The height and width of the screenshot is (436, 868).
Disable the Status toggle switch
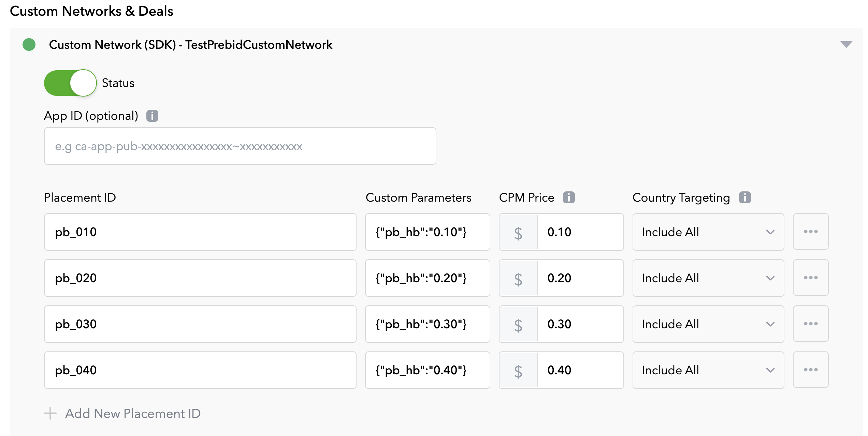click(70, 83)
